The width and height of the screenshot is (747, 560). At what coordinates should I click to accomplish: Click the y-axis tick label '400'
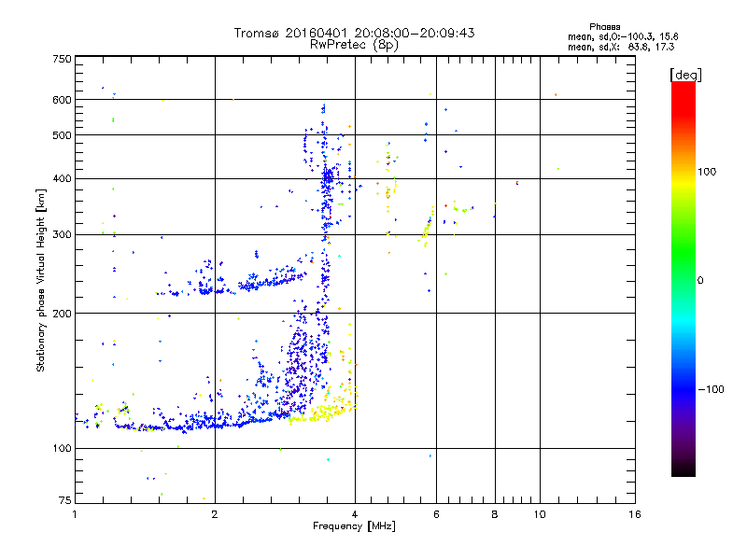click(x=63, y=179)
